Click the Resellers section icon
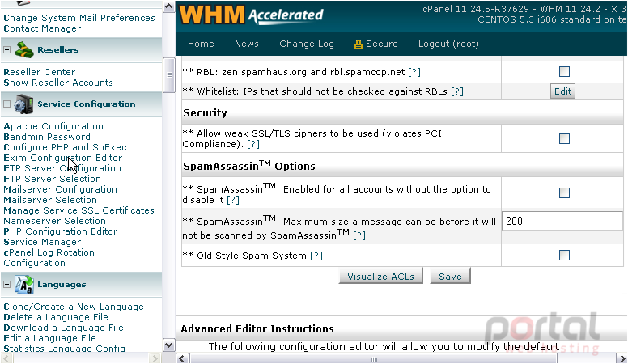Image resolution: width=628 pixels, height=364 pixels. 24,49
